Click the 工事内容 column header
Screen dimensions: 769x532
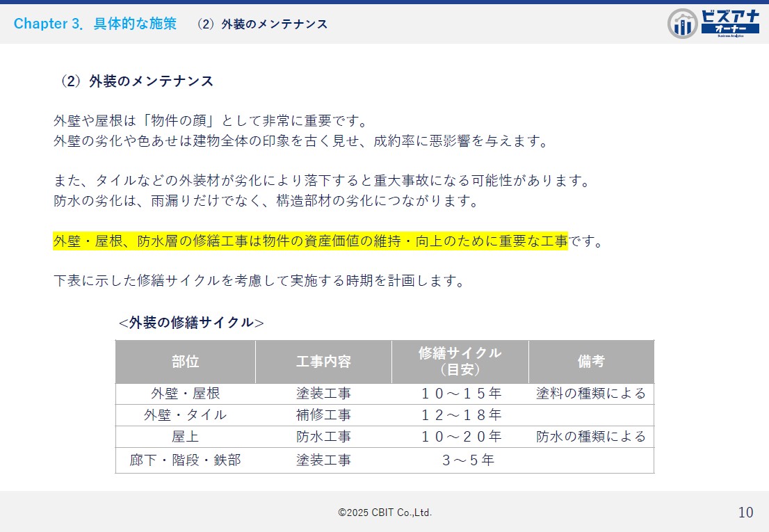324,362
